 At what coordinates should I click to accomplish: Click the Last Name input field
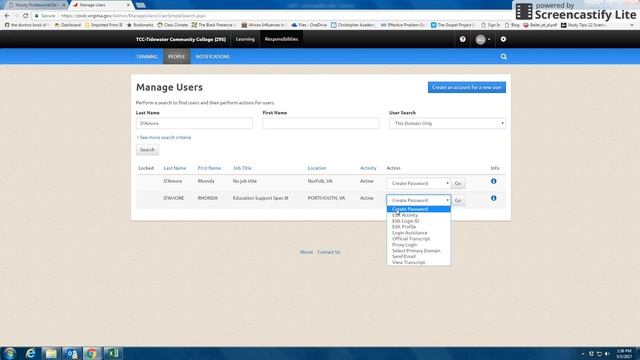click(194, 123)
